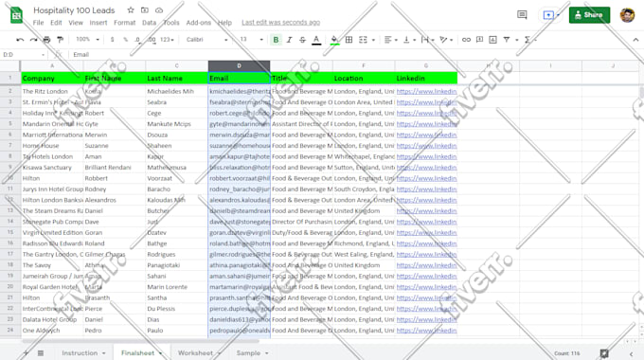644x360 pixels.
Task: Open vertical align dropdown
Action: coord(409,40)
